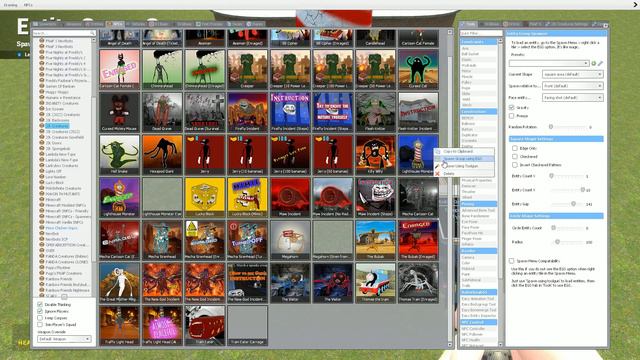
Task: Select the Dead Giraffe NPC tile
Action: point(162,112)
